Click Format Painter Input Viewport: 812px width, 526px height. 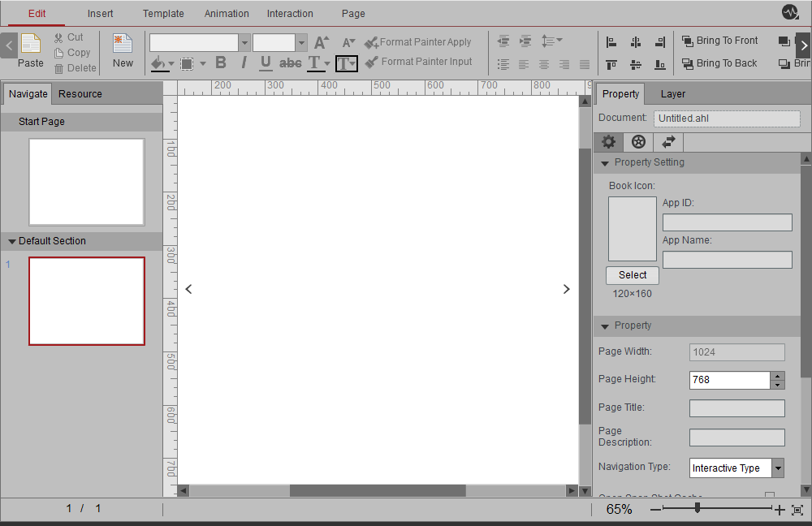(x=418, y=62)
